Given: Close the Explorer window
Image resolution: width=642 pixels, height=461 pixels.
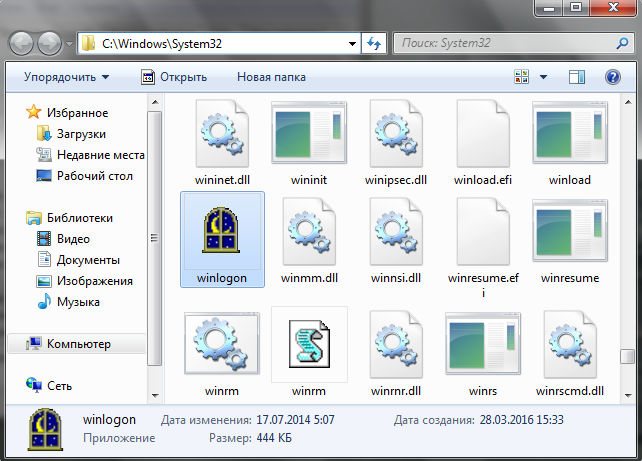Looking at the screenshot, I should click(x=613, y=8).
